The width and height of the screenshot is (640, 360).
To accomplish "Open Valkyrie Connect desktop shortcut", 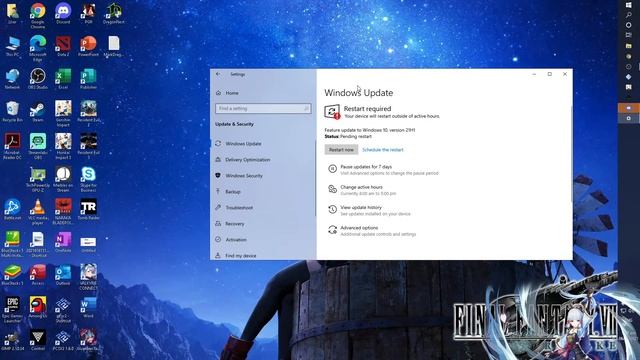I will tap(88, 277).
